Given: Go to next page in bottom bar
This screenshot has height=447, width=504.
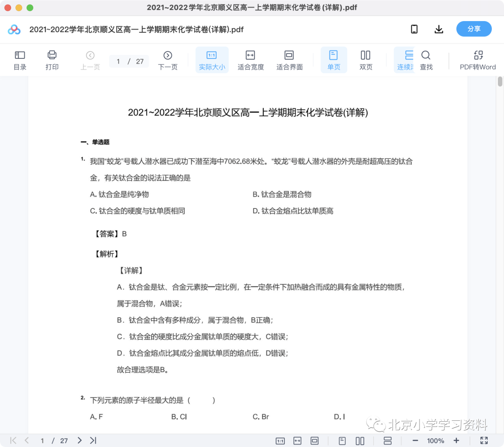Looking at the screenshot, I should [x=79, y=440].
